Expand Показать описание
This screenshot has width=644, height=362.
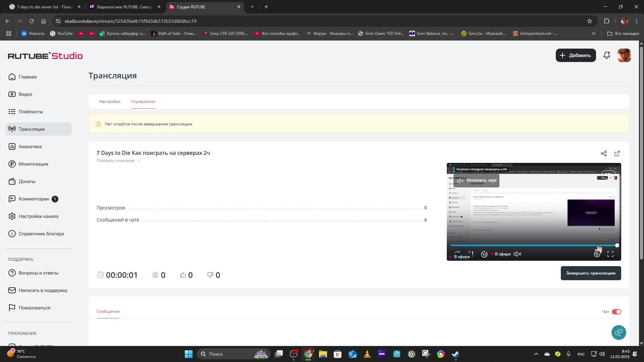(x=118, y=161)
